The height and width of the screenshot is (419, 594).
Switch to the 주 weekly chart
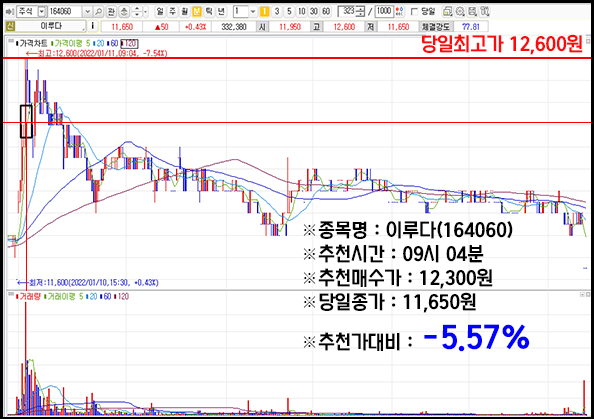(x=172, y=11)
